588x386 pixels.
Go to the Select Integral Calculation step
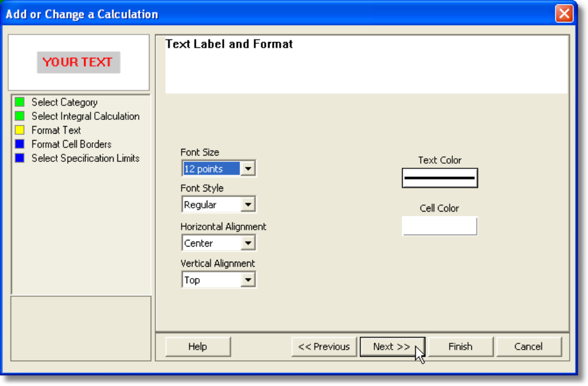tap(85, 116)
